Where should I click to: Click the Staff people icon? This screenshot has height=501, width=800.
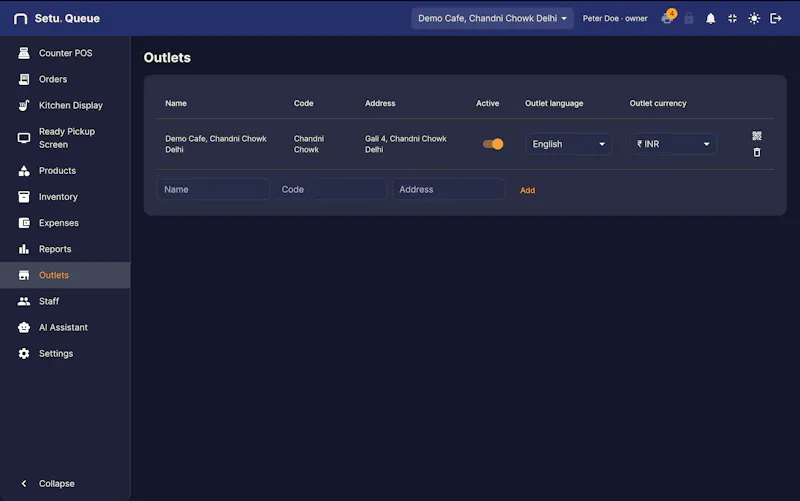(x=24, y=301)
